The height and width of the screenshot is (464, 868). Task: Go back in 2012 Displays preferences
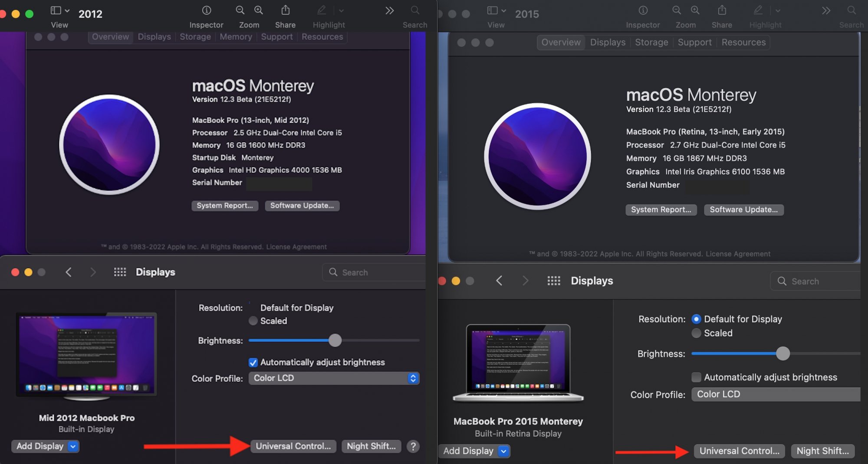pos(69,272)
